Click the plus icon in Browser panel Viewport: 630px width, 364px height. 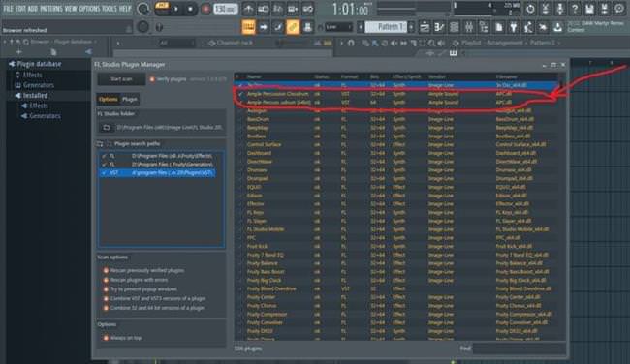click(18, 51)
